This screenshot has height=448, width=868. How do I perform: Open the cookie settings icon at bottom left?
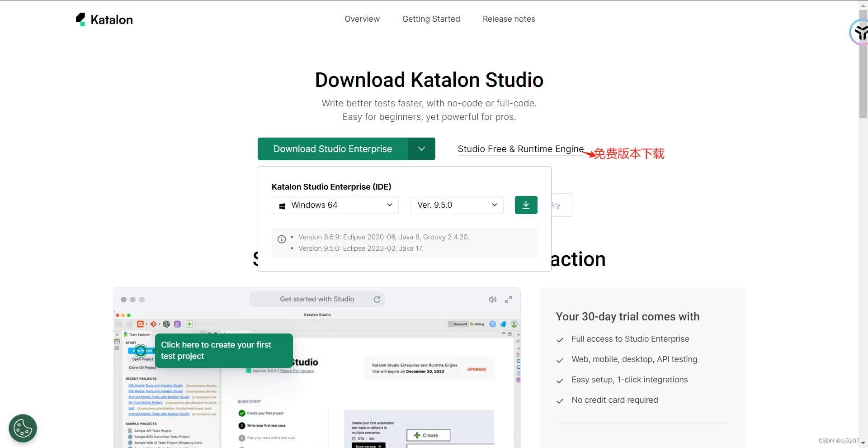[x=23, y=428]
